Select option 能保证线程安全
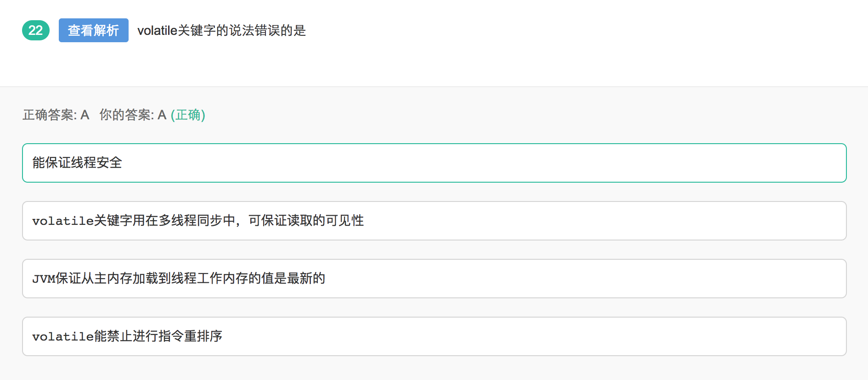868x380 pixels. coord(434,163)
